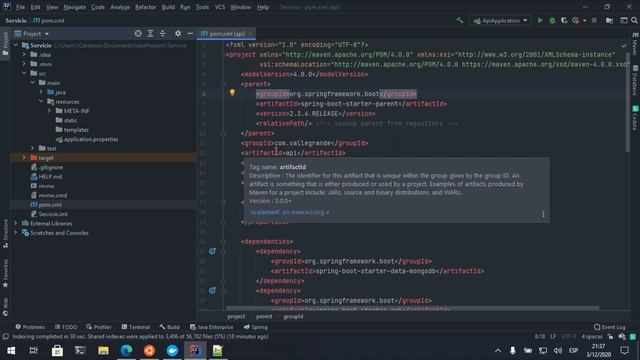Screen dimensions: 640x360
Task: Click the locate file target icon in Project panel
Action: tap(138, 33)
